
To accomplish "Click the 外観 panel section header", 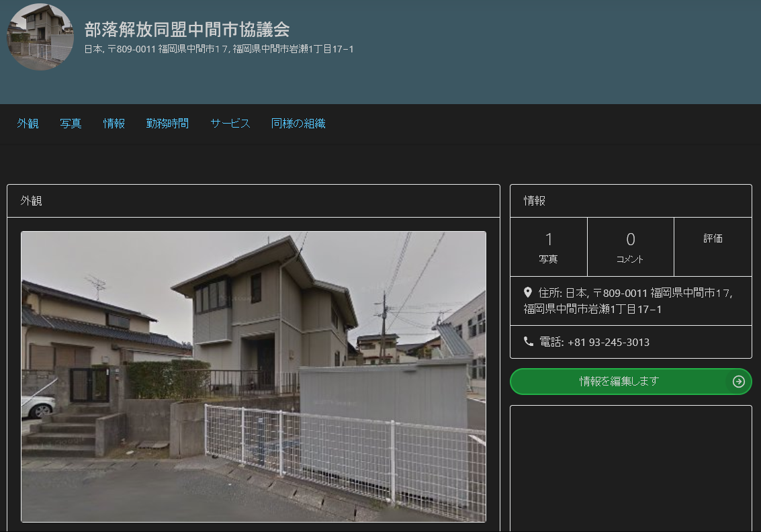I will (32, 201).
